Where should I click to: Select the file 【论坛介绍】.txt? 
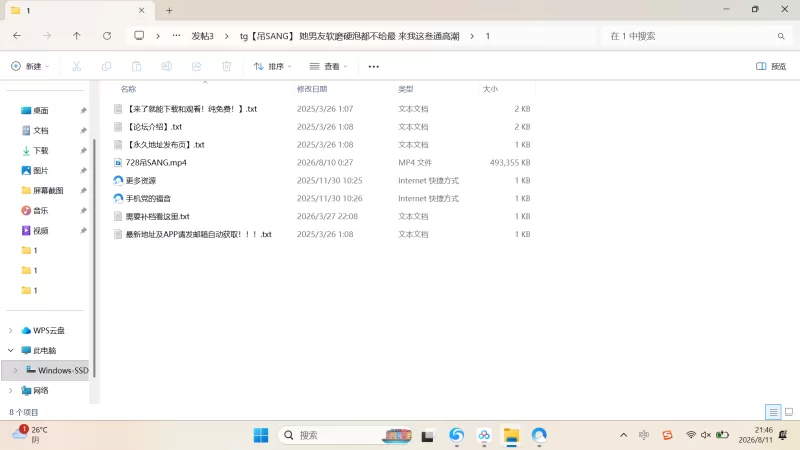click(x=154, y=127)
